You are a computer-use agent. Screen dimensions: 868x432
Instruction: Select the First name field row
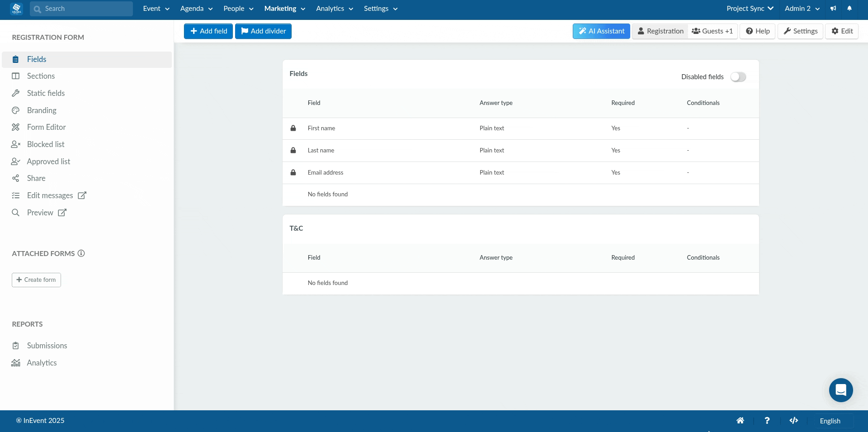[521, 128]
